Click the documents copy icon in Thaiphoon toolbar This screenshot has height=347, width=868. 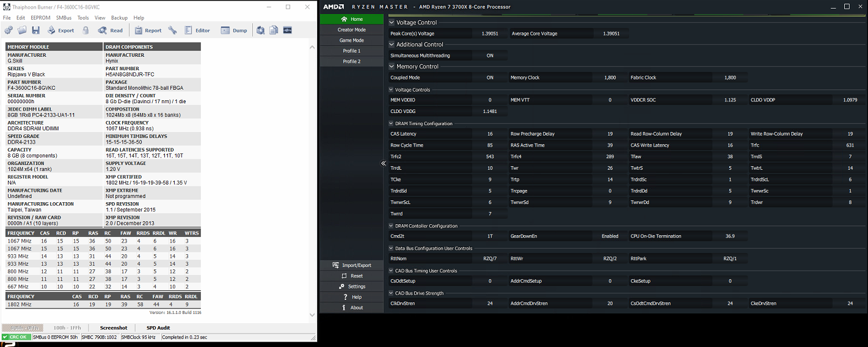coord(274,30)
